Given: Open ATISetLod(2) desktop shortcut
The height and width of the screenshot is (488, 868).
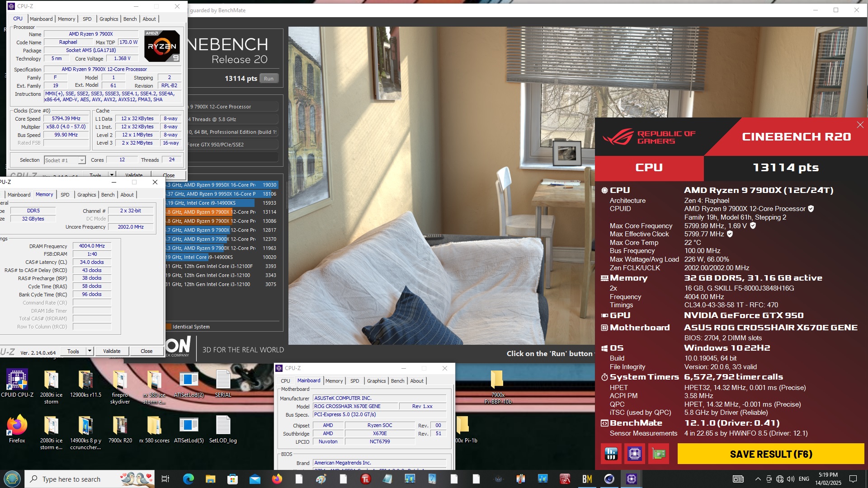Looking at the screenshot, I should pyautogui.click(x=189, y=383).
